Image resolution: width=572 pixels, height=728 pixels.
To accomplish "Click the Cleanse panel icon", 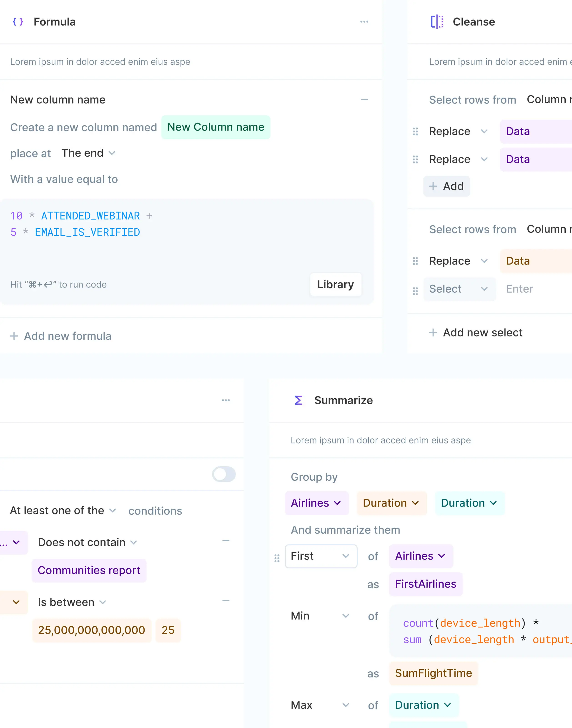I will (x=437, y=22).
